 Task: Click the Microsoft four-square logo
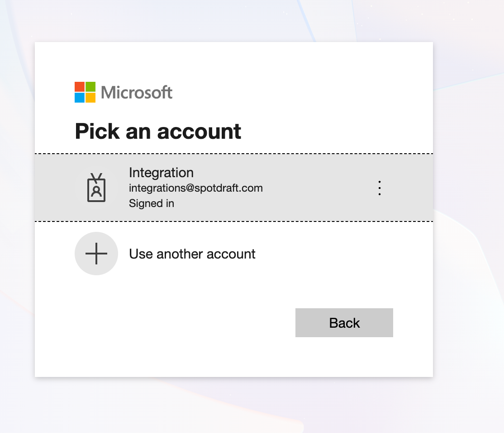(85, 92)
